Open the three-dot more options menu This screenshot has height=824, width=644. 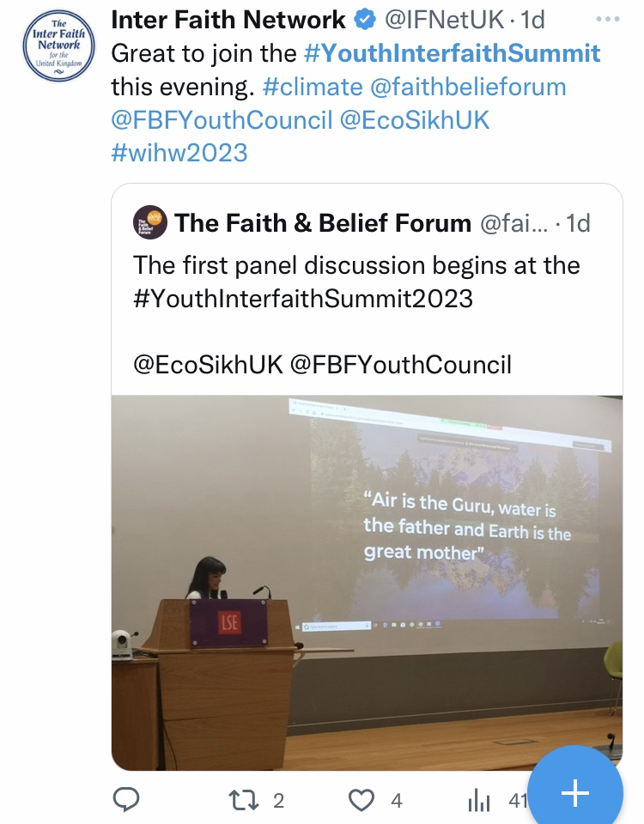[x=607, y=19]
